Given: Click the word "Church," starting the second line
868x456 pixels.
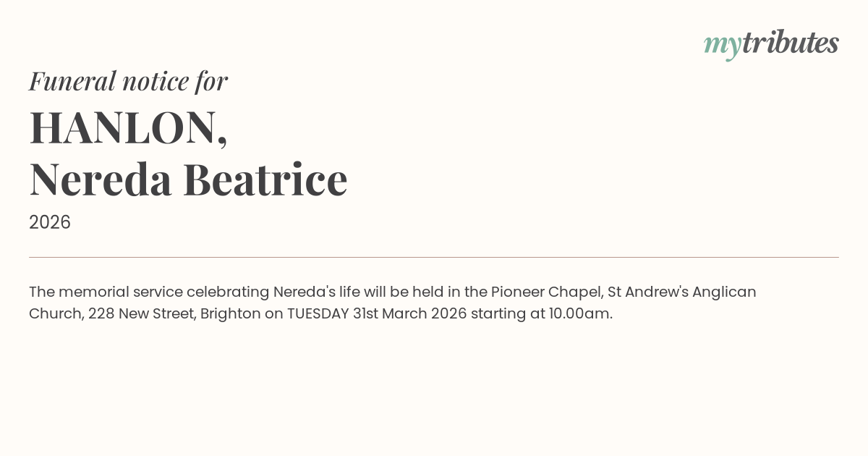Looking at the screenshot, I should coord(56,314).
